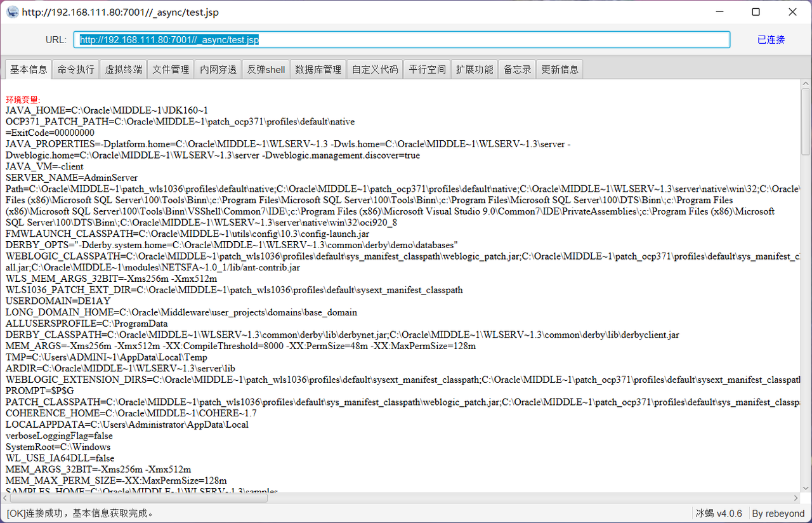Go to the 反弹shell tab

(x=266, y=69)
